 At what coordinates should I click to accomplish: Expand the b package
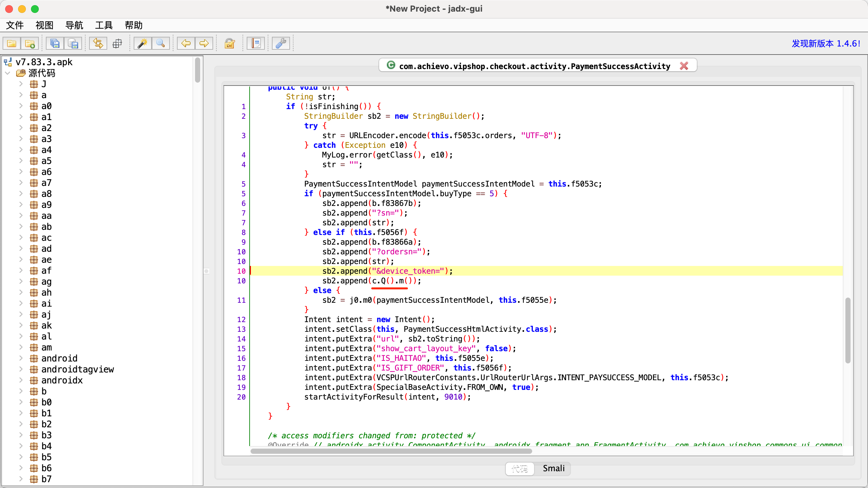click(x=21, y=391)
